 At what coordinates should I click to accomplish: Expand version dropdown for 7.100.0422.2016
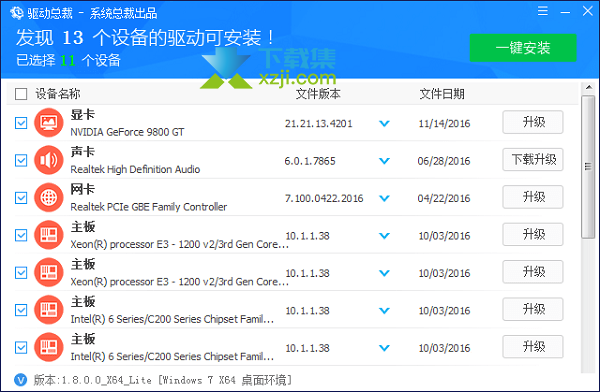(x=384, y=198)
